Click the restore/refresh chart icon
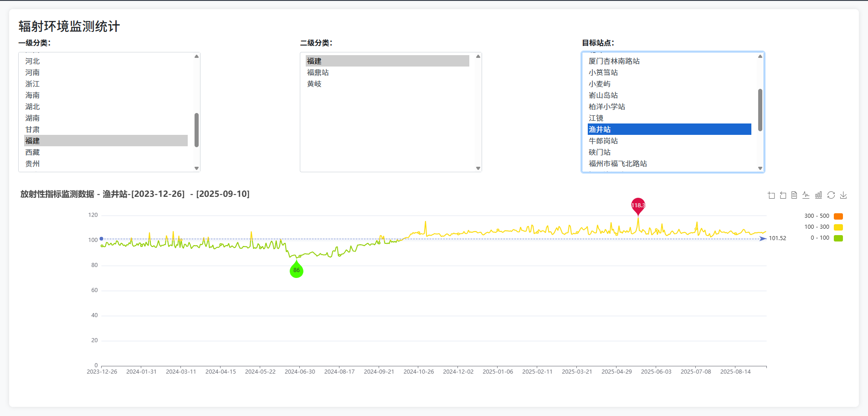Screen dimensions: 868x416 click(x=831, y=195)
